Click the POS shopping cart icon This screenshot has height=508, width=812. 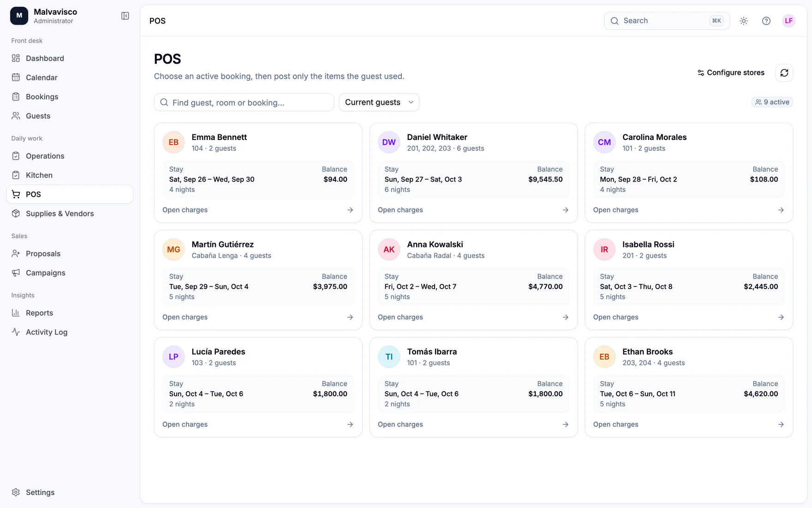(x=16, y=194)
